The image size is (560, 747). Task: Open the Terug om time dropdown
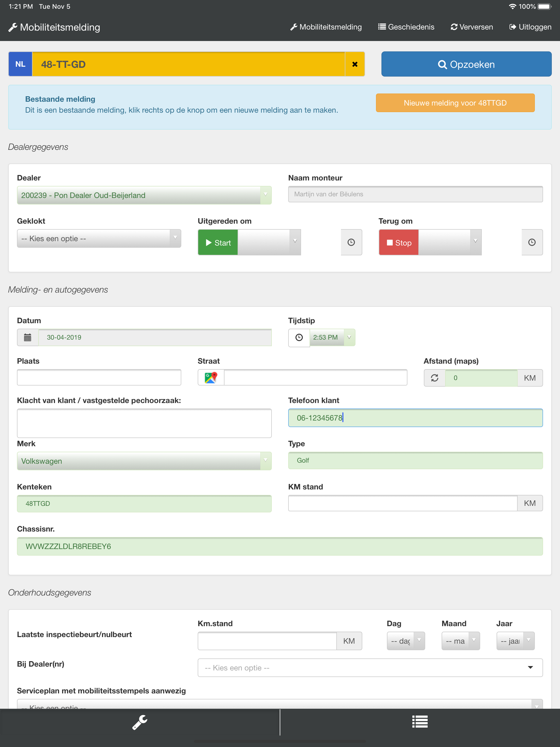point(450,242)
